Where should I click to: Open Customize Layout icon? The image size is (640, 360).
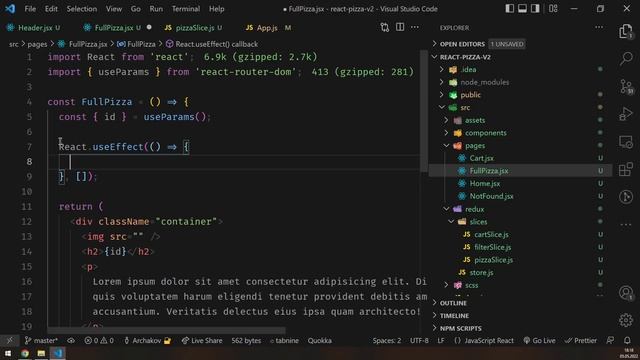(553, 9)
